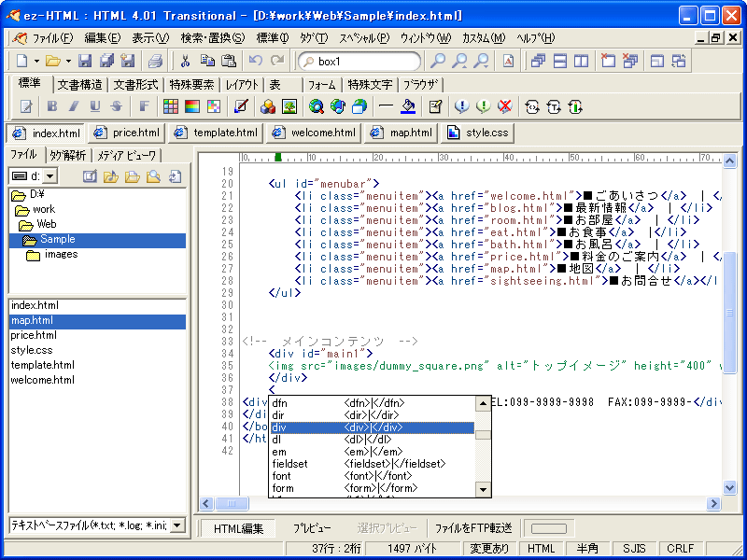Cut selection with the scissors icon
Screen dimensions: 747x560
point(185,61)
